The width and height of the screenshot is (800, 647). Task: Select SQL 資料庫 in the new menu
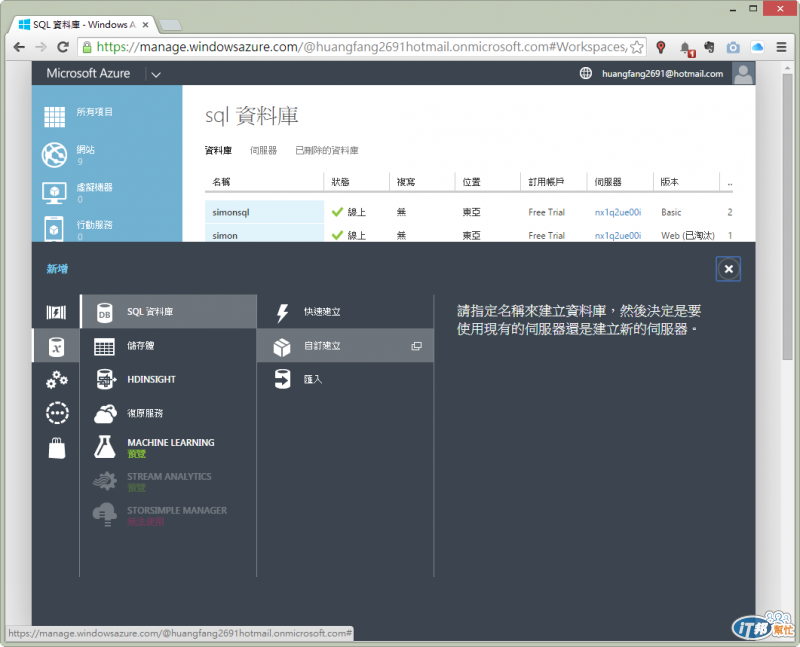point(169,311)
